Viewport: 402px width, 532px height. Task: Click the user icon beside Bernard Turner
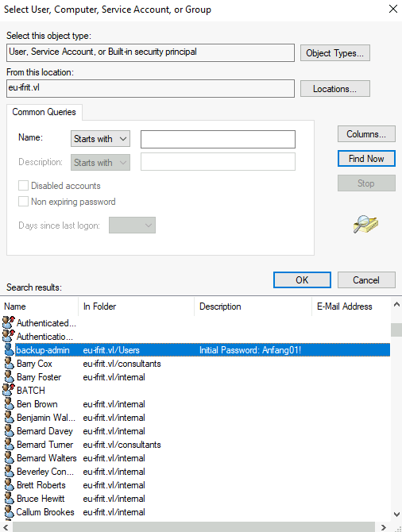click(x=9, y=445)
